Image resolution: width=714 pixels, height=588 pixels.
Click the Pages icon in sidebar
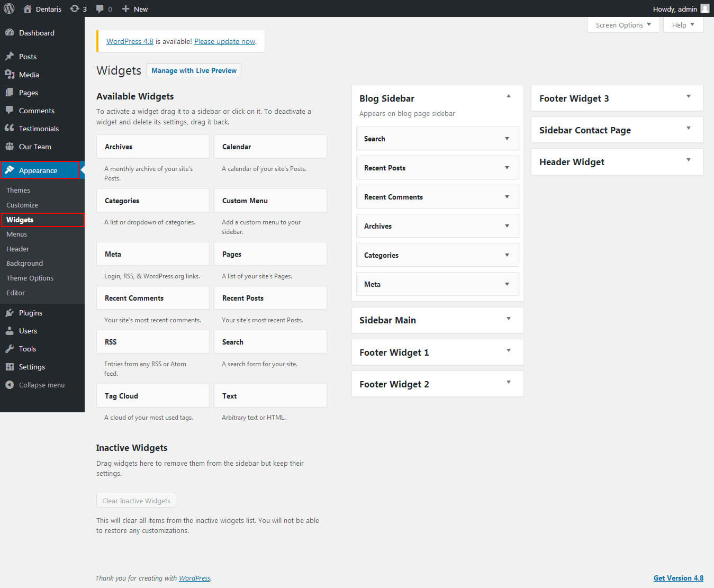(x=10, y=92)
